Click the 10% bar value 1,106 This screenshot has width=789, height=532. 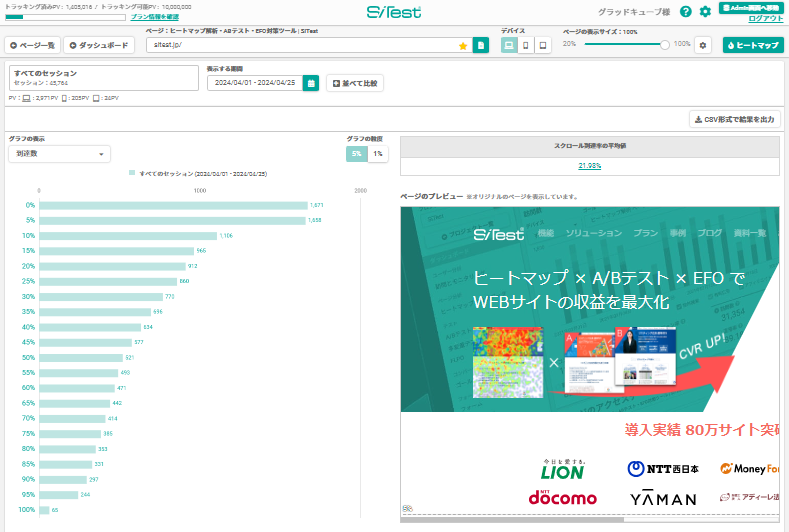tap(226, 236)
